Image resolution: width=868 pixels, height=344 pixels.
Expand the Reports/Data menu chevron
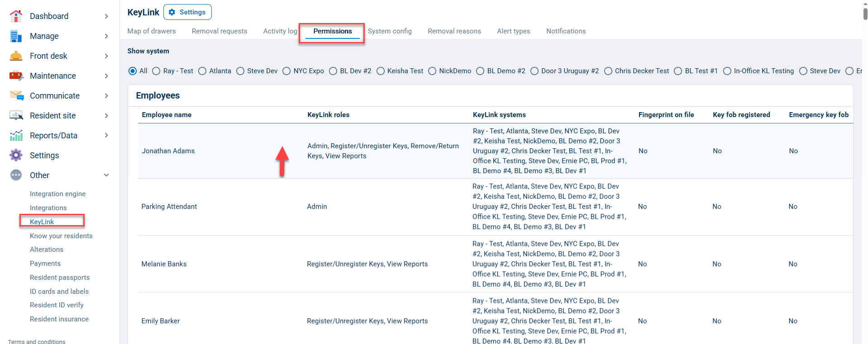106,135
